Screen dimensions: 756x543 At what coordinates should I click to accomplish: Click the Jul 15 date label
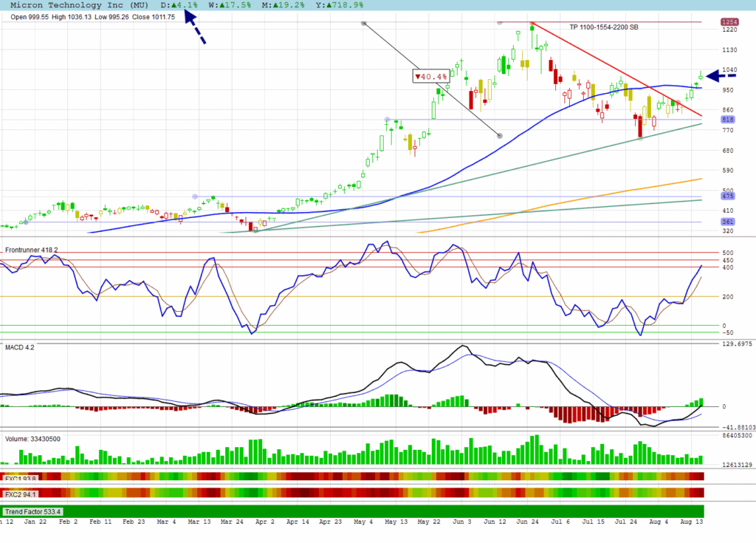[x=593, y=522]
